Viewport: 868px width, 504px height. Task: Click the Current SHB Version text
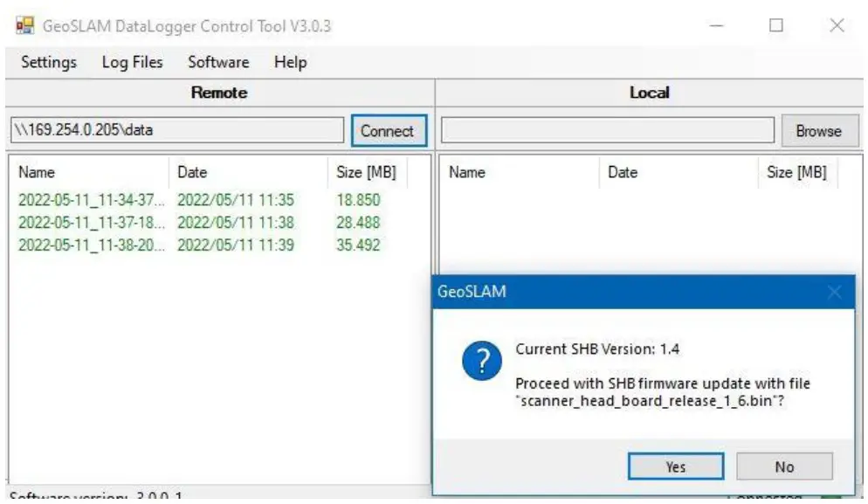tap(597, 349)
